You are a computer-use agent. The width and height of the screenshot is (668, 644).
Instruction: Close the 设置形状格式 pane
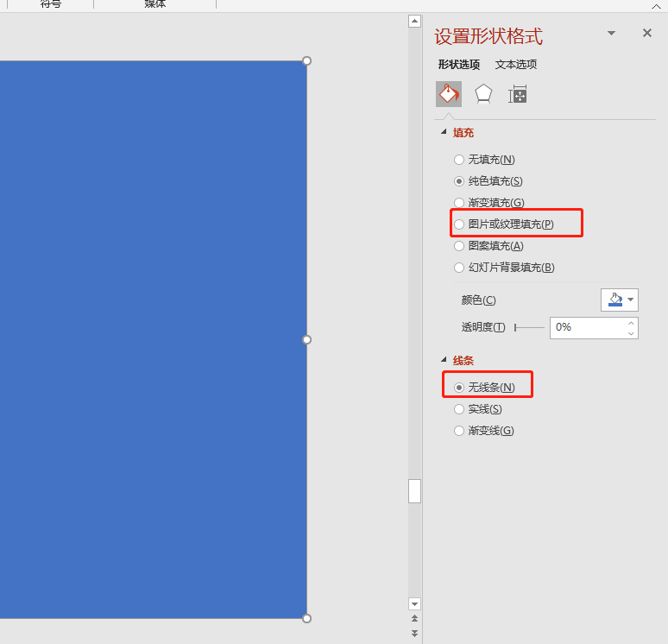[x=647, y=33]
